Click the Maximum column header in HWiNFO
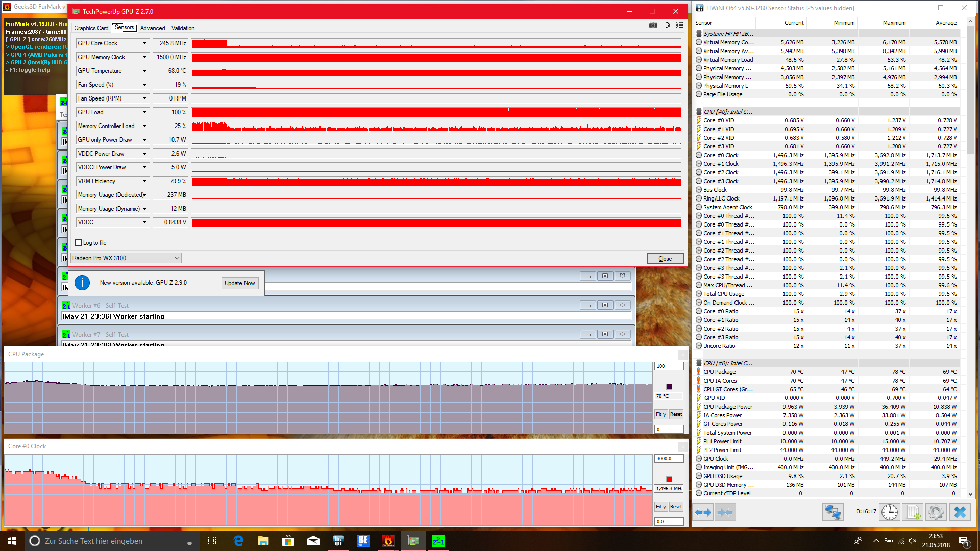Screen dimensions: 980x551 pyautogui.click(x=883, y=23)
